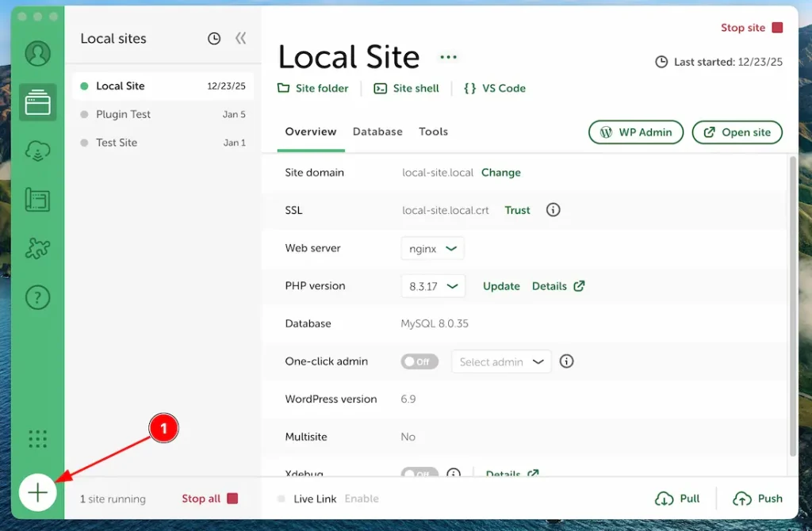This screenshot has height=531, width=812.
Task: Open Help via the question mark icon
Action: point(38,297)
